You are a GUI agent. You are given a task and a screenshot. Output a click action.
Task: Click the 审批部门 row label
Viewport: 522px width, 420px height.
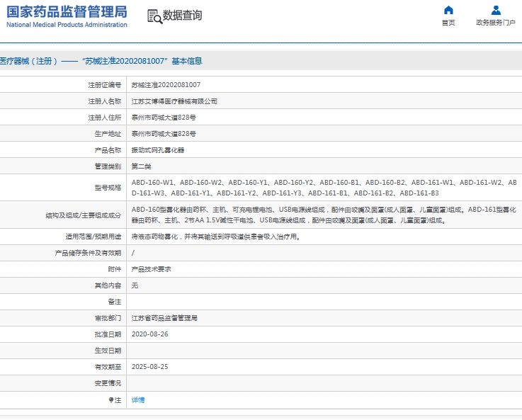(108, 318)
